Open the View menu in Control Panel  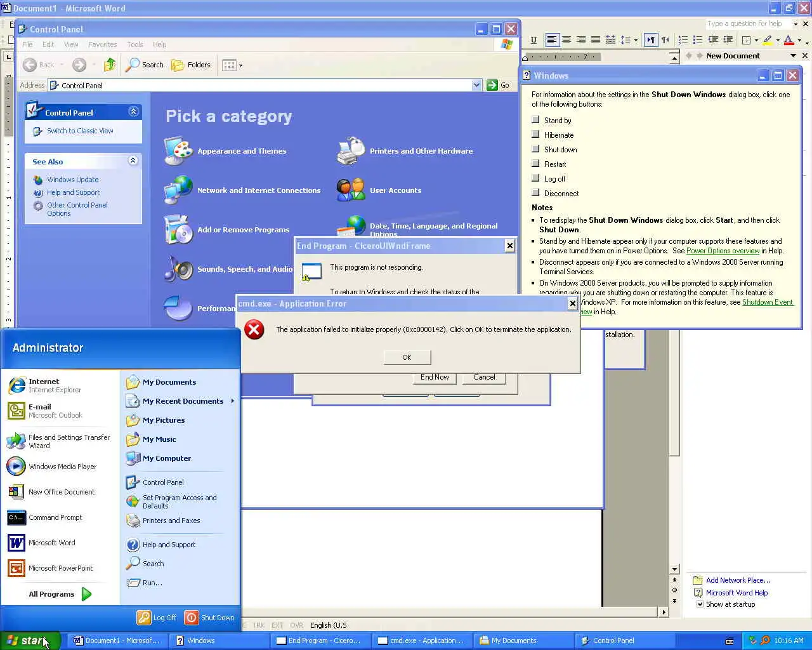[71, 44]
